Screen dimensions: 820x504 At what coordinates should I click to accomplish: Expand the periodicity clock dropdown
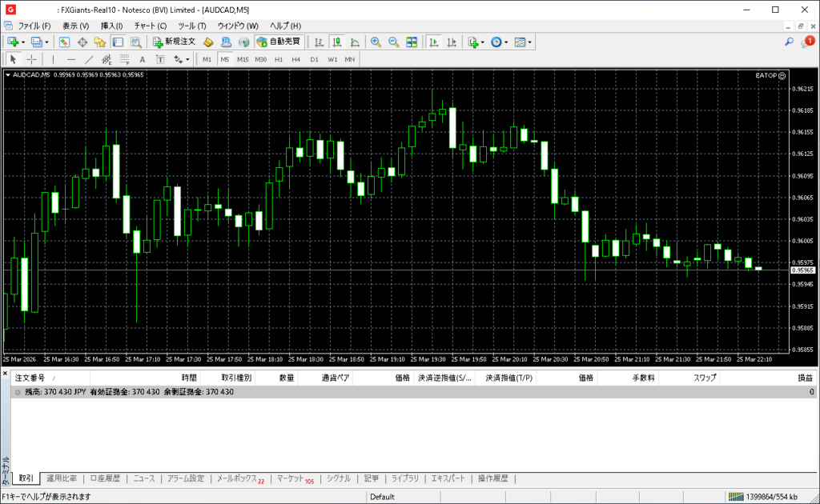tap(506, 42)
